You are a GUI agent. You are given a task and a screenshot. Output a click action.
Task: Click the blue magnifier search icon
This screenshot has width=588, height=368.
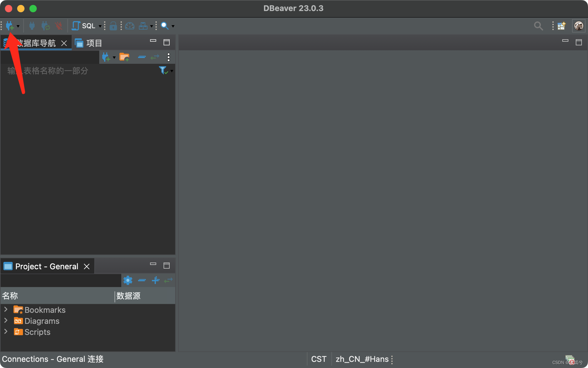tap(165, 26)
